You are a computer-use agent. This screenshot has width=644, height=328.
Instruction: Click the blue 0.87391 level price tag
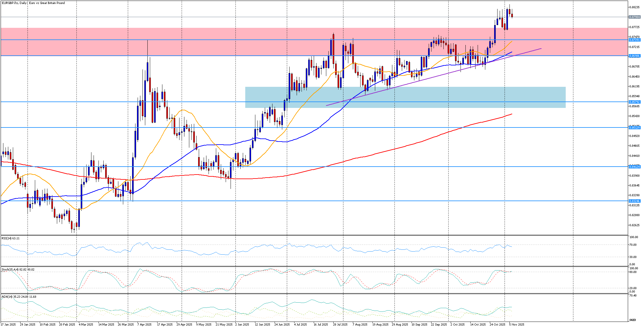[635, 40]
